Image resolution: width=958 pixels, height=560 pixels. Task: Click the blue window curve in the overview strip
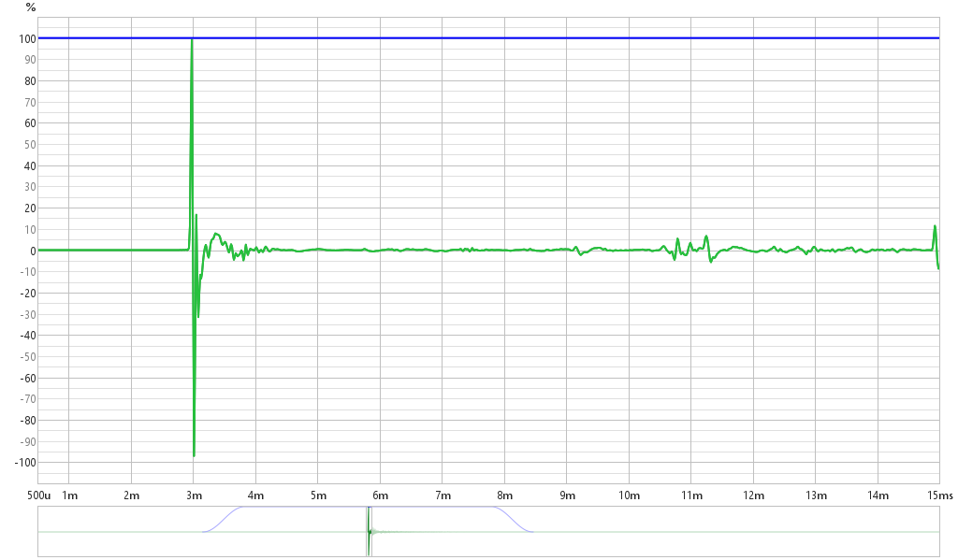click(368, 519)
